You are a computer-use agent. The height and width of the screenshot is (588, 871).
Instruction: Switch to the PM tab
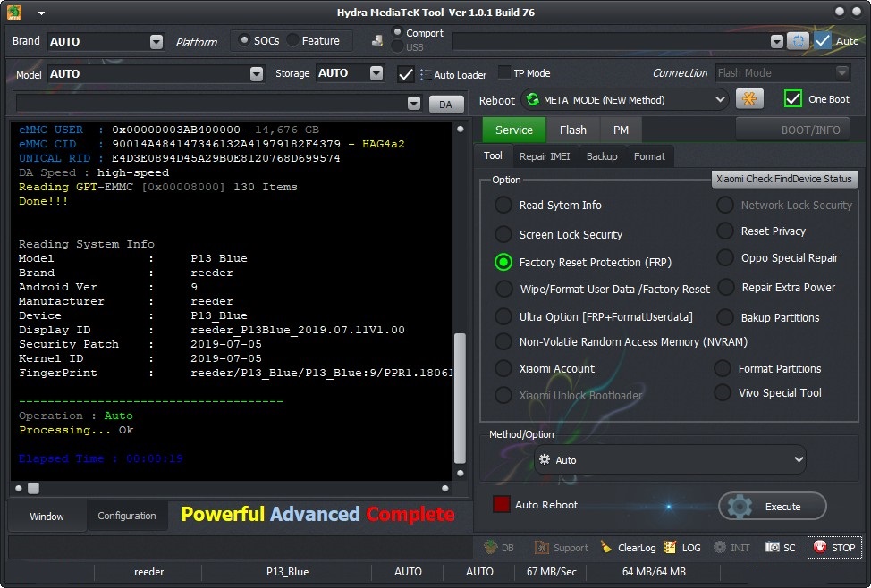click(621, 130)
